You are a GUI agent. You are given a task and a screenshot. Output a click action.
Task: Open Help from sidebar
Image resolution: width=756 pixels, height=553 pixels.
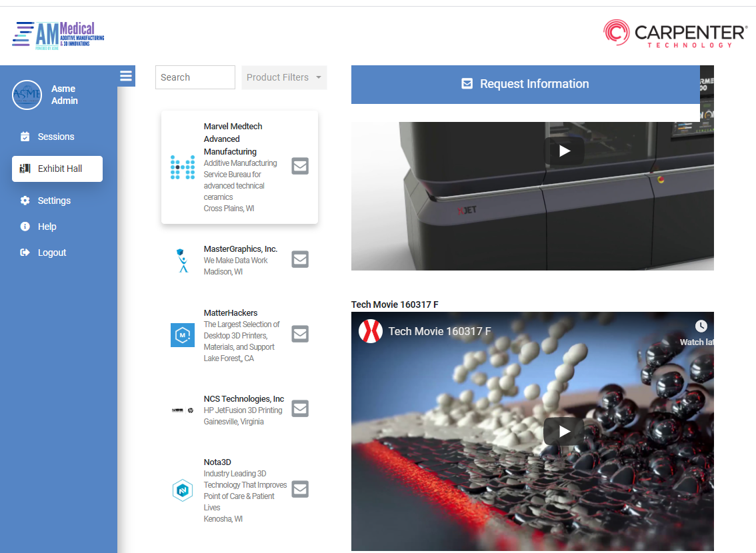point(47,227)
